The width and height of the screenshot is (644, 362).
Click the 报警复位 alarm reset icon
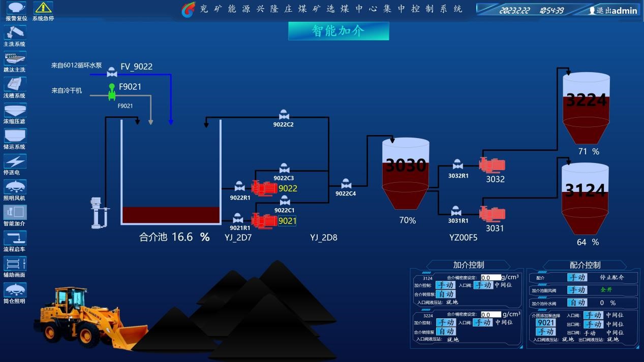(x=16, y=8)
